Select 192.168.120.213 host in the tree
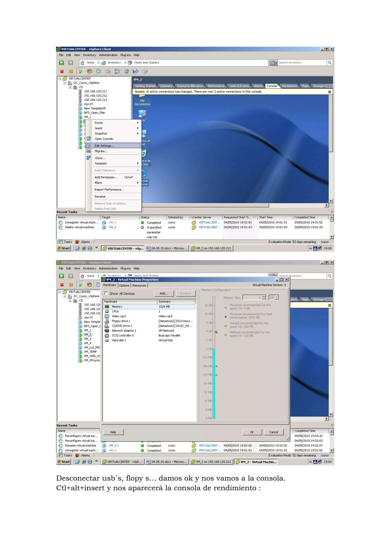392x555 pixels. click(95, 100)
